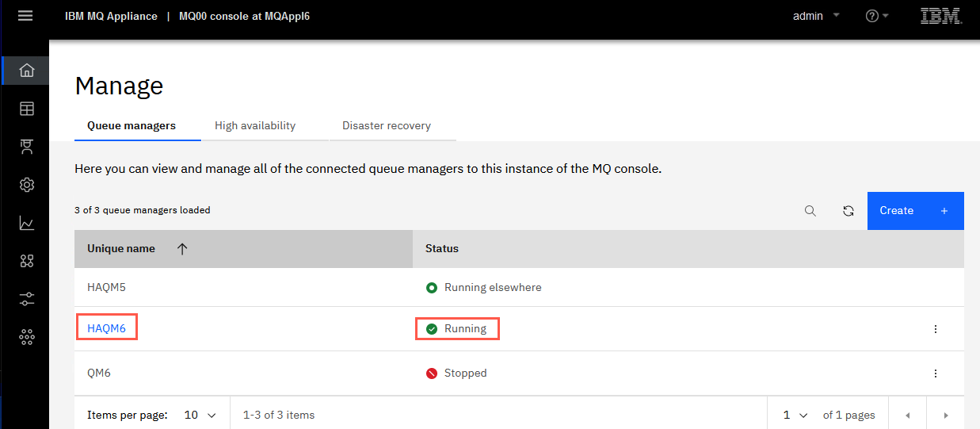Change the items per page dropdown
Image resolution: width=980 pixels, height=429 pixels.
coord(200,415)
